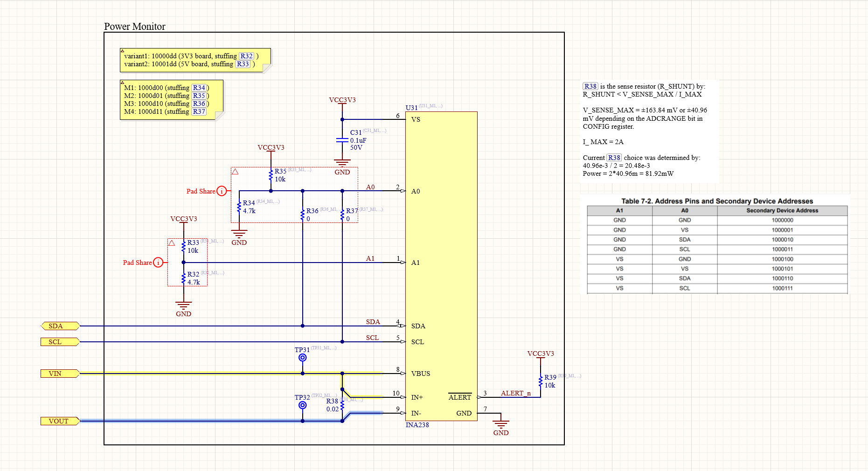Click the A0 net label
The height and width of the screenshot is (471, 868).
370,187
